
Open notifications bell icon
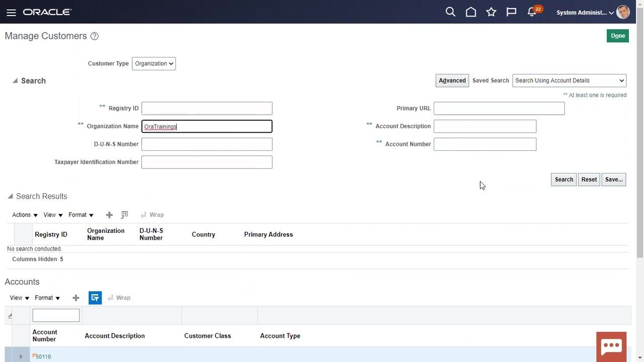coord(532,12)
